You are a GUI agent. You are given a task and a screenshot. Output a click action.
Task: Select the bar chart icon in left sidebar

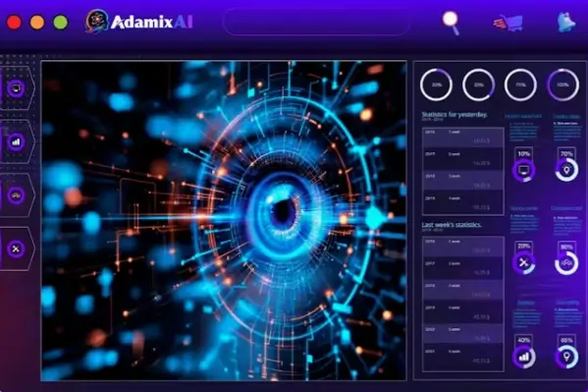[x=16, y=141]
